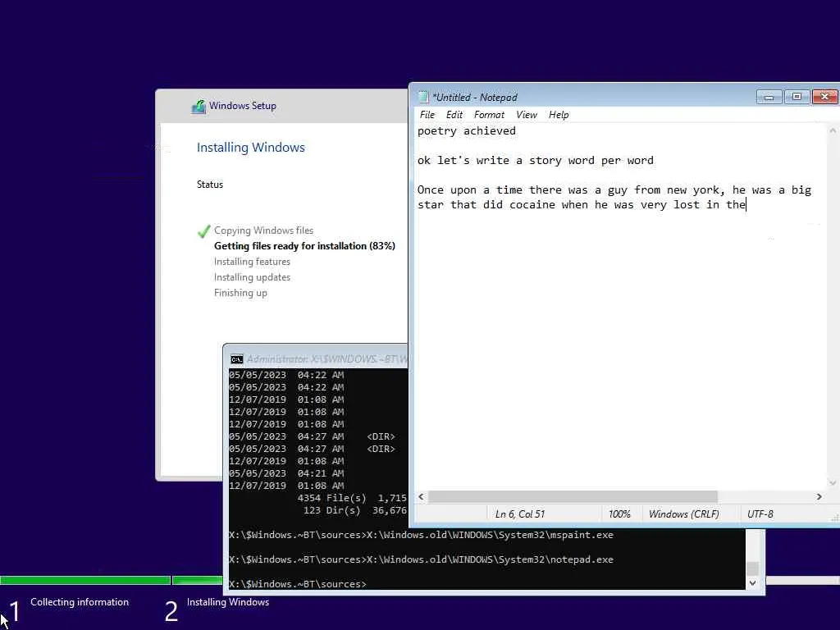Image resolution: width=840 pixels, height=630 pixels.
Task: Click 'Installing Windows' heading in Setup window
Action: tap(251, 148)
